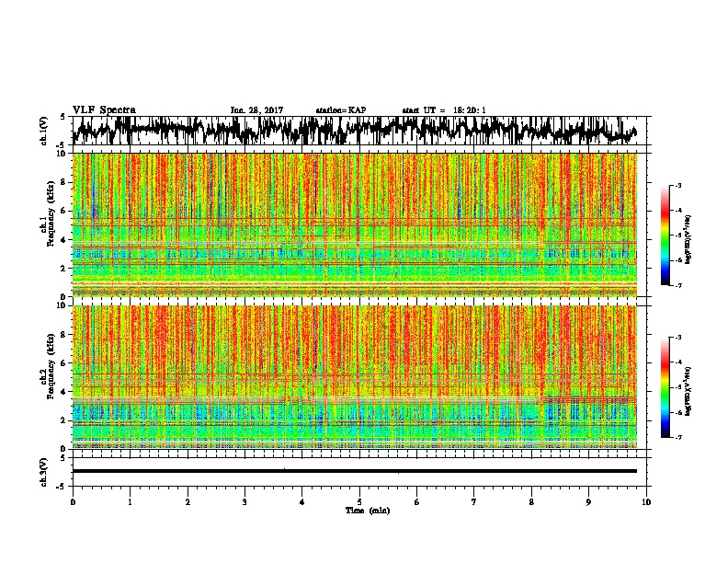Select the date text "Jan. 28, 2017"

(256, 110)
